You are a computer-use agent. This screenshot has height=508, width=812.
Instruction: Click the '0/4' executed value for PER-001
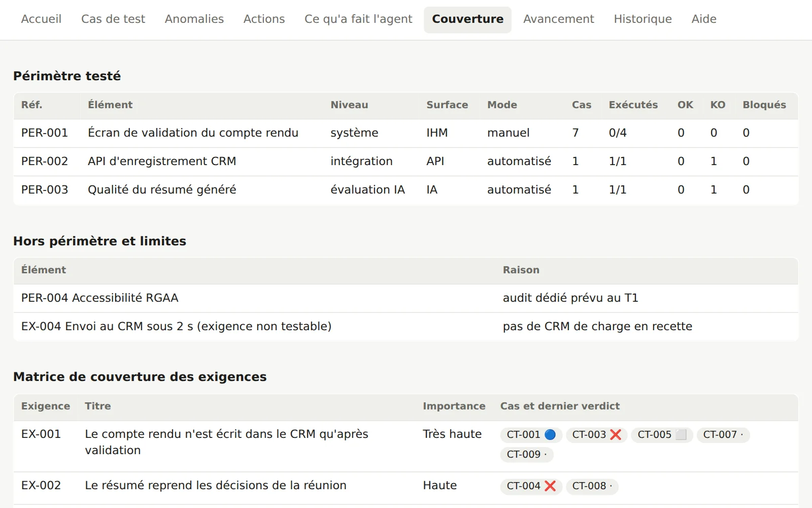click(x=618, y=133)
